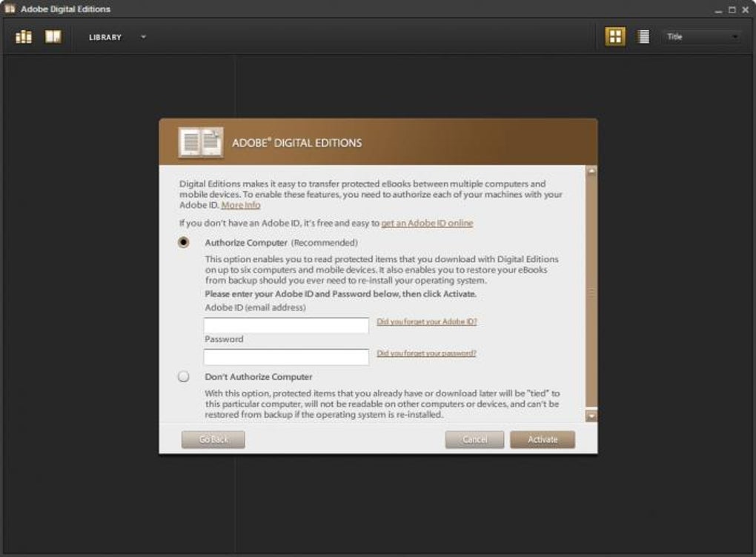Click the Activate button
Image resolution: width=756 pixels, height=557 pixels.
tap(542, 438)
